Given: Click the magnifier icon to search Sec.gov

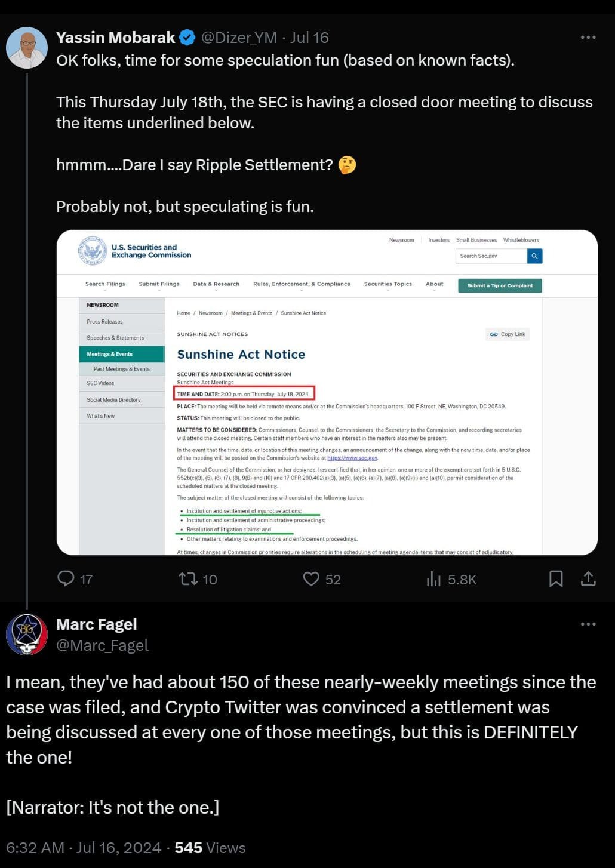Looking at the screenshot, I should coord(534,256).
